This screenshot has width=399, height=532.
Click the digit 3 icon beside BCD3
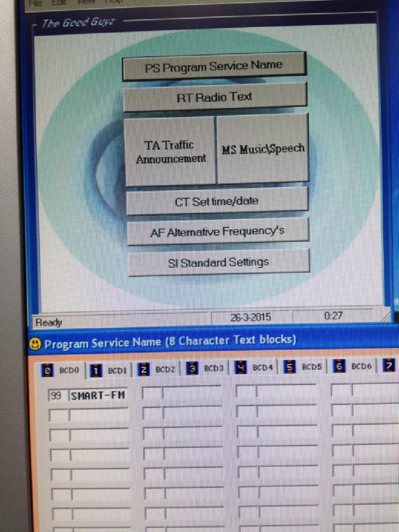[192, 369]
